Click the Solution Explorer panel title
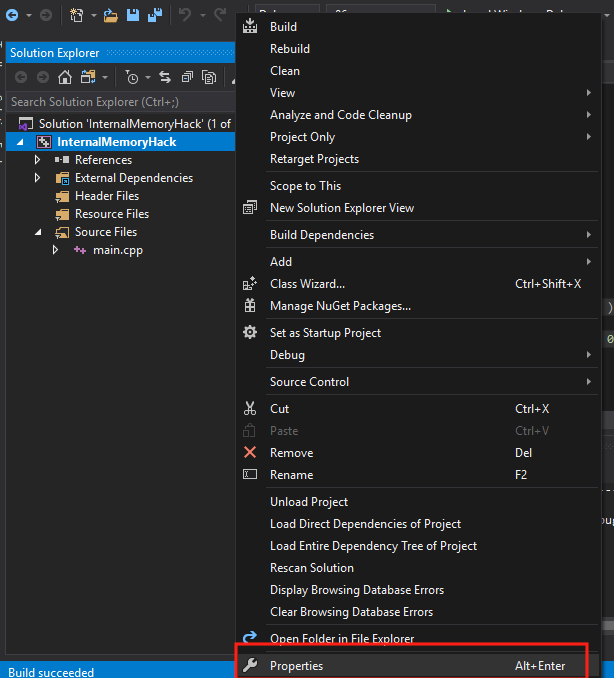 [x=54, y=53]
